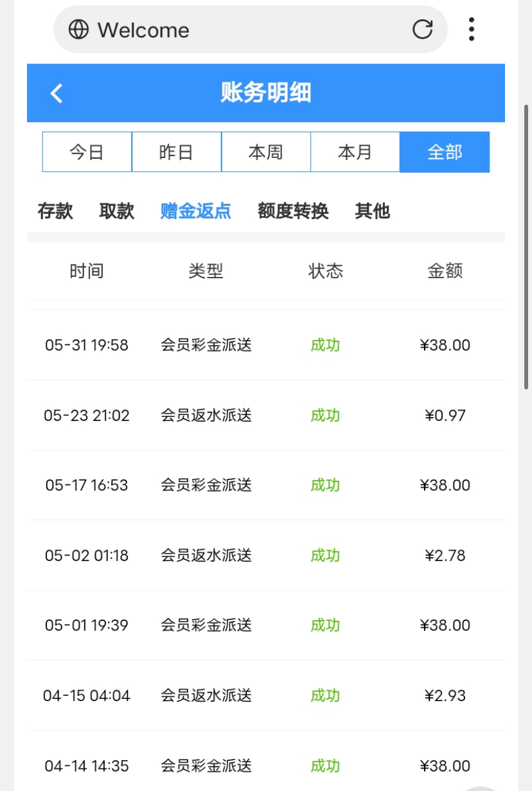Click the Welcome address bar field

coord(244,30)
